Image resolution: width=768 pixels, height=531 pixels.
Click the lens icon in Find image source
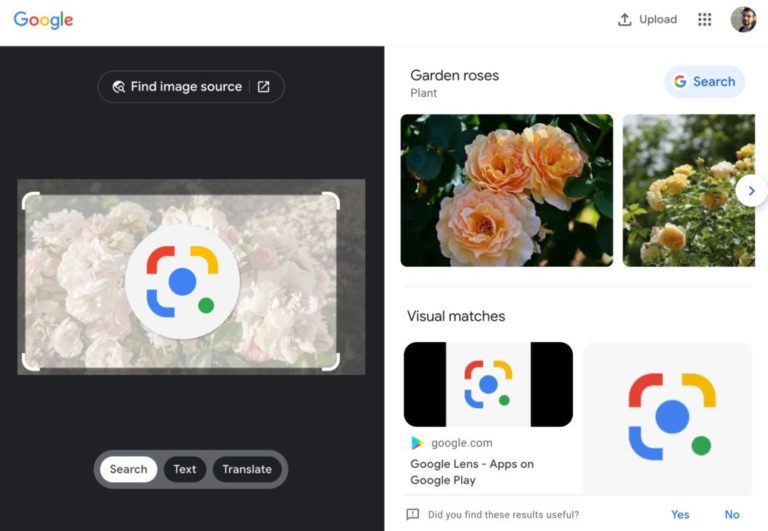click(119, 87)
